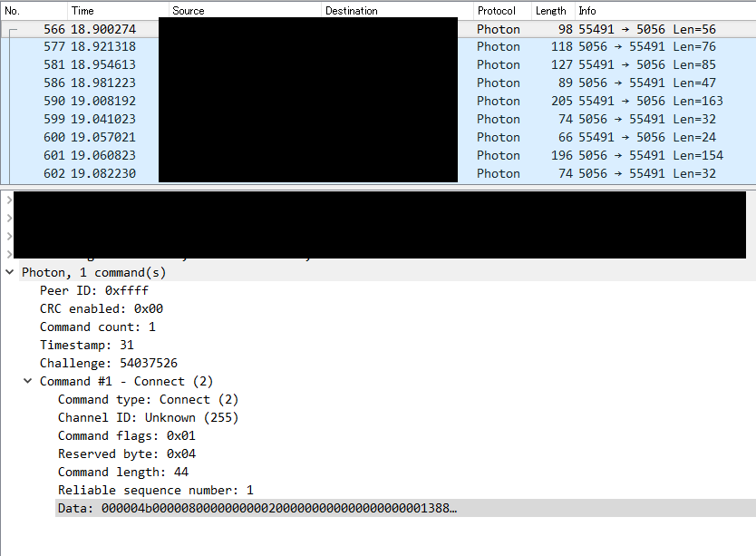Sort by the Destination column header
The height and width of the screenshot is (556, 756).
click(x=397, y=11)
